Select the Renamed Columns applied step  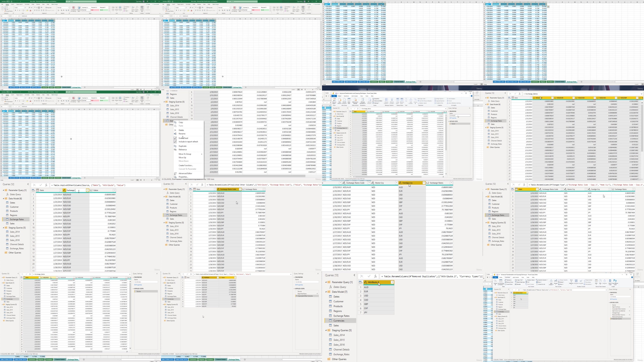coord(620,319)
